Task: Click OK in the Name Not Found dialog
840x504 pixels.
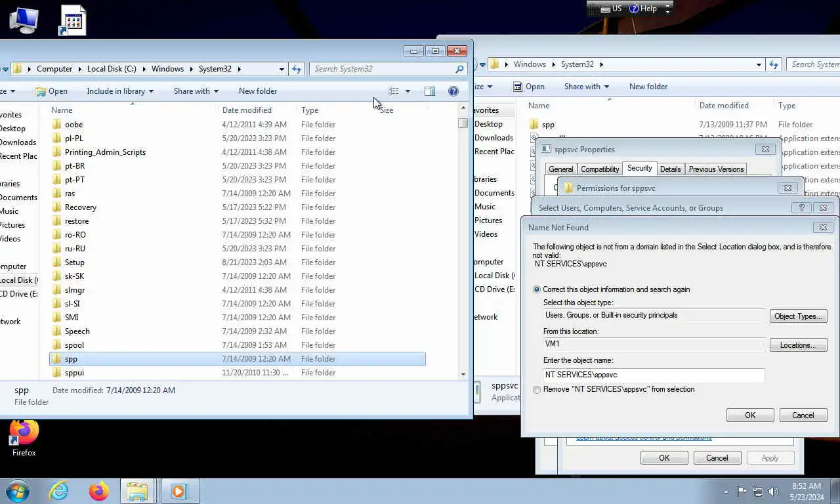Action: (x=750, y=415)
